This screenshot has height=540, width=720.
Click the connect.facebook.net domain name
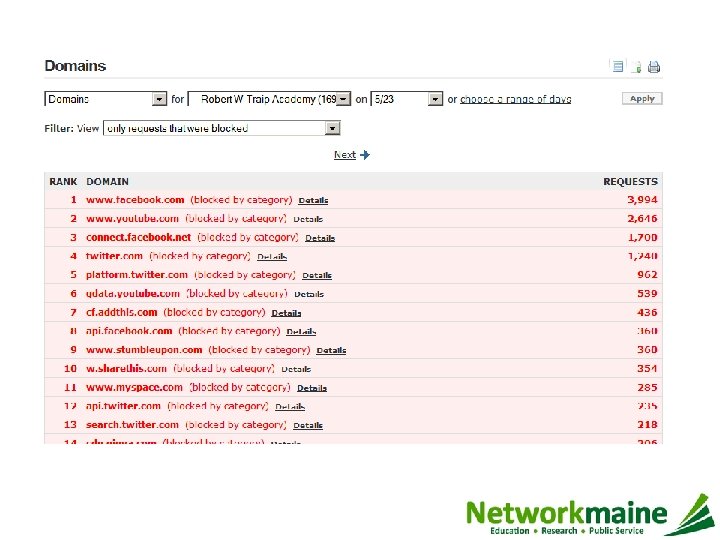click(138, 237)
